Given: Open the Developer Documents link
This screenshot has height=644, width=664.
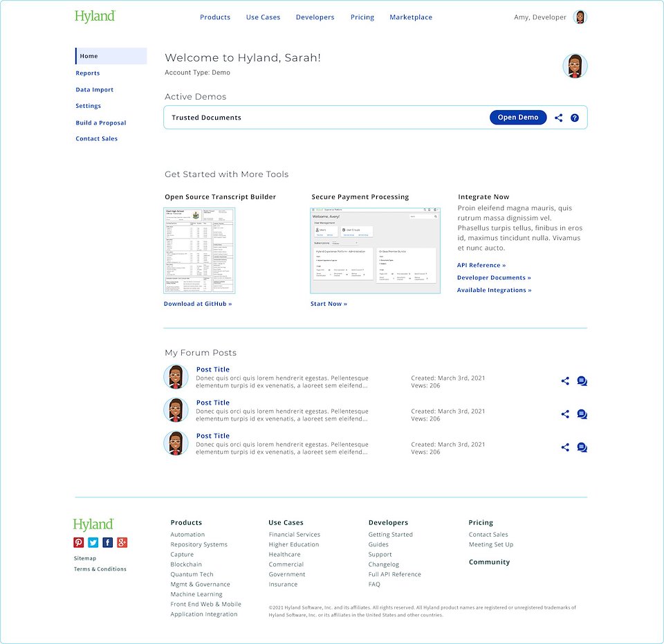Looking at the screenshot, I should coord(494,278).
